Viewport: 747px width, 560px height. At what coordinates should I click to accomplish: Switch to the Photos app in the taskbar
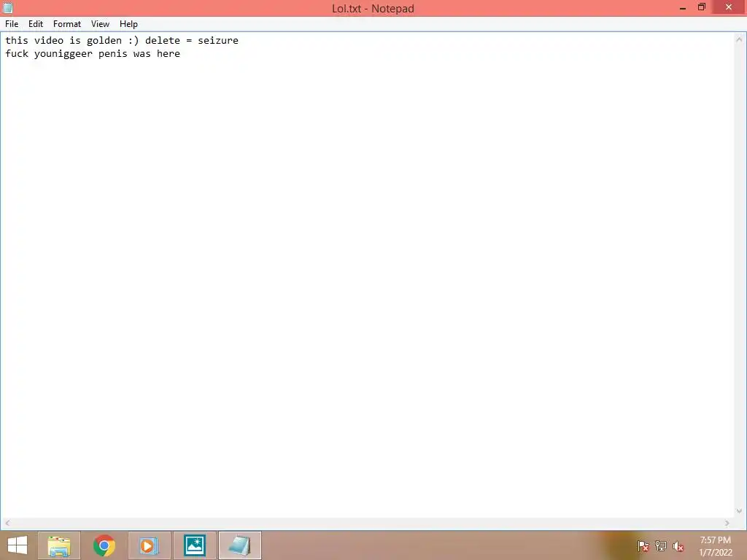194,545
